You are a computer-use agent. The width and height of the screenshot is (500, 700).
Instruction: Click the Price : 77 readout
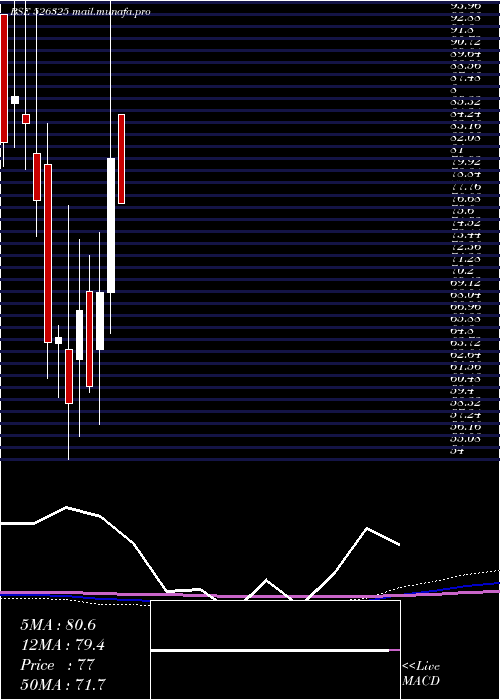57,665
